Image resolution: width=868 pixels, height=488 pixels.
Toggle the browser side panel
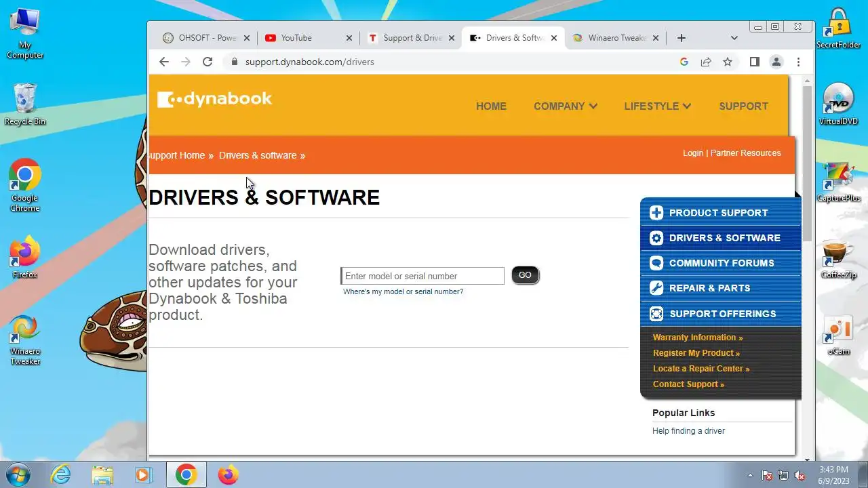pos(754,62)
